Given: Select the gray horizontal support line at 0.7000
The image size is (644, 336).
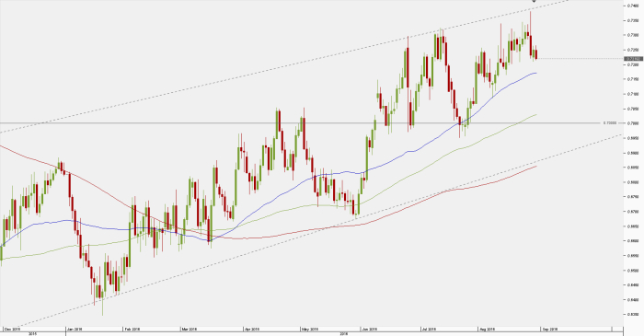Looking at the screenshot, I should [x=300, y=122].
